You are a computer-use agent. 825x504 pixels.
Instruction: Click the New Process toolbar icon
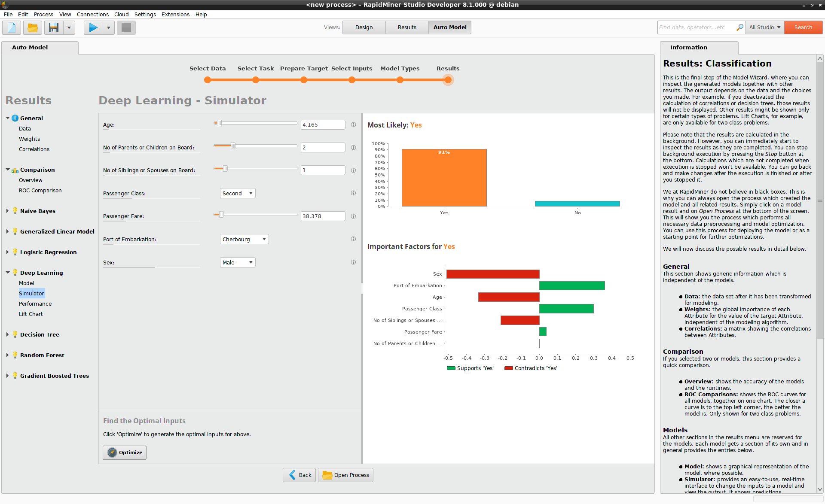12,27
